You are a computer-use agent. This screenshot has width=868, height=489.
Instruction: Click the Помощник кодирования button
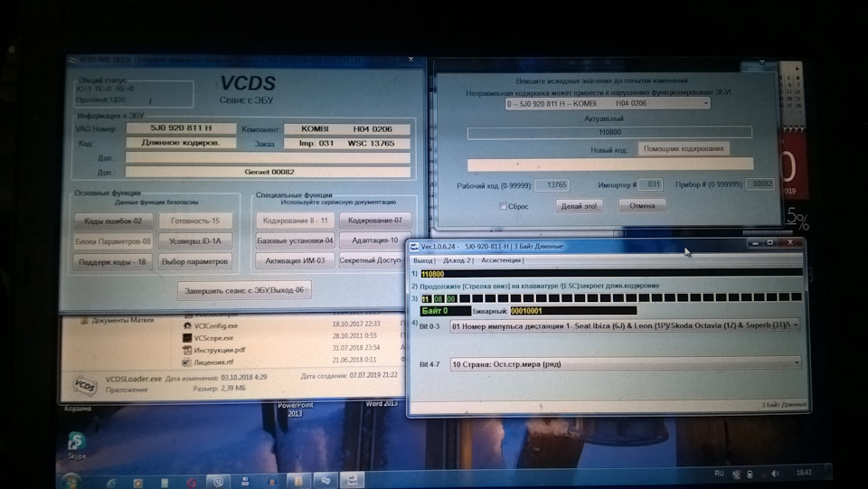[684, 149]
